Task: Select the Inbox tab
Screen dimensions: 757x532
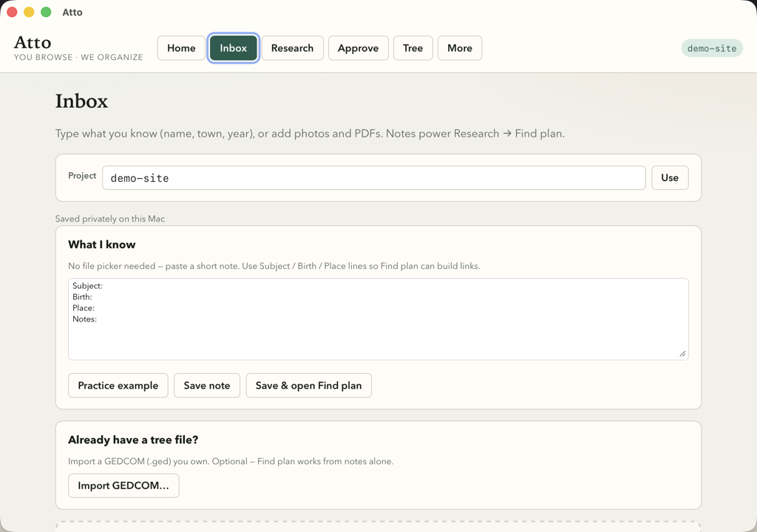Action: tap(233, 48)
